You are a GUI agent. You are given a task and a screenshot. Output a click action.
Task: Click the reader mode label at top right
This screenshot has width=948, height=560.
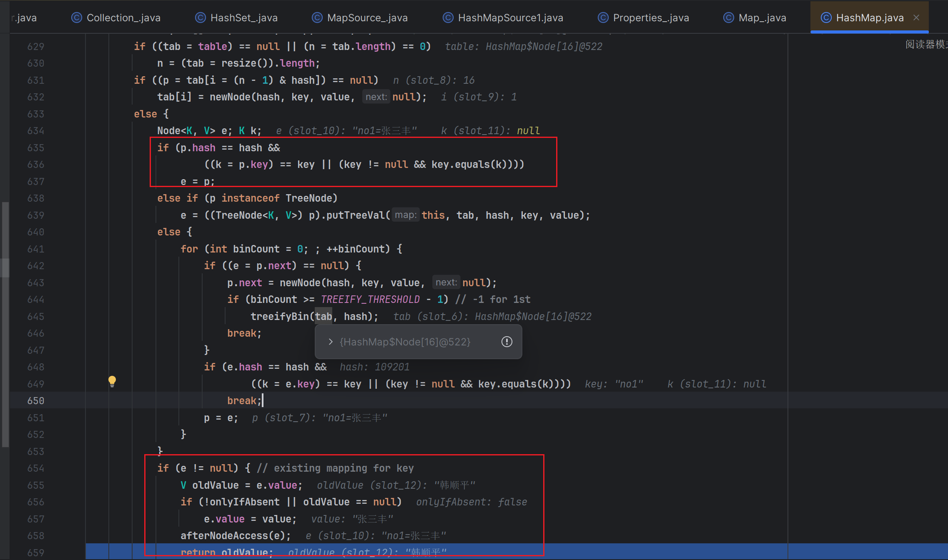tap(926, 45)
